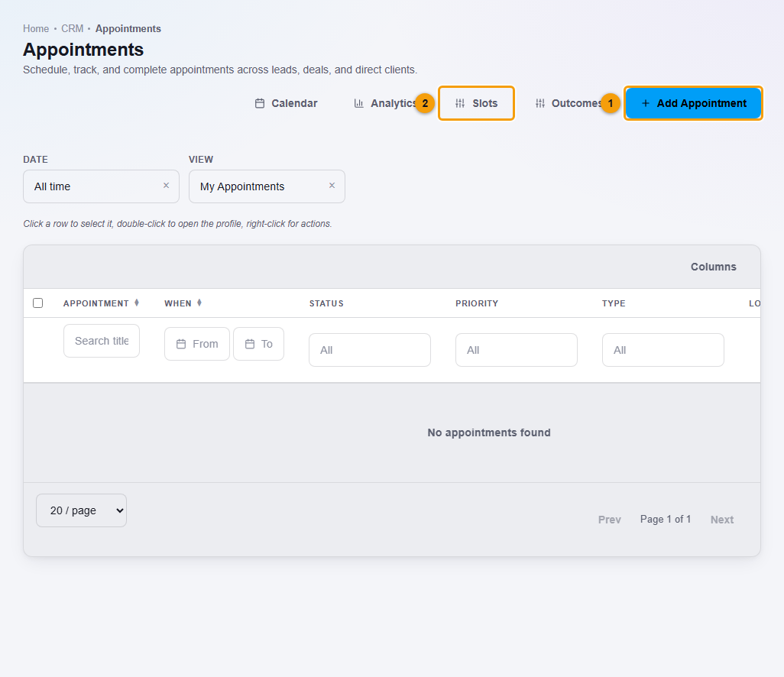Click the Add Appointment button
This screenshot has width=784, height=677.
point(693,103)
